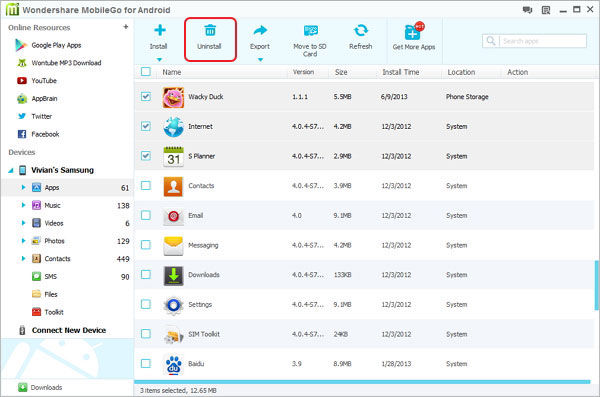The height and width of the screenshot is (397, 600).
Task: Uncheck the S Planner checkbox
Action: pos(146,156)
